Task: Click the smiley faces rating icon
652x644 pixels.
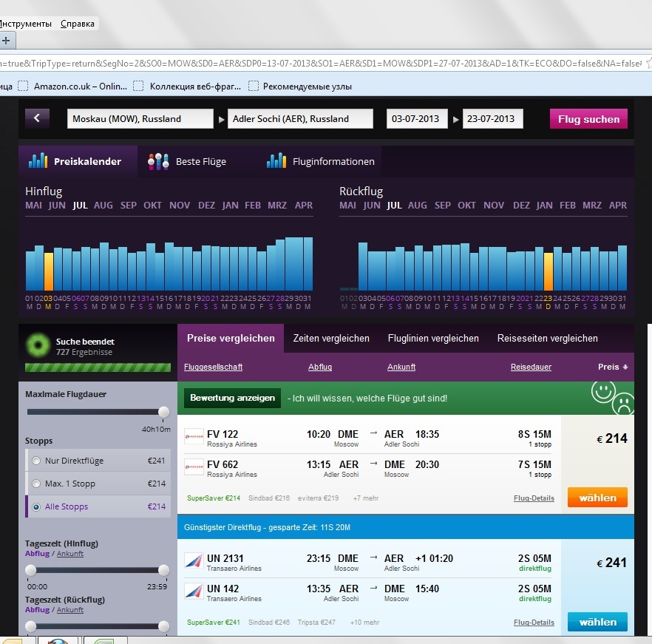Action: (613, 397)
